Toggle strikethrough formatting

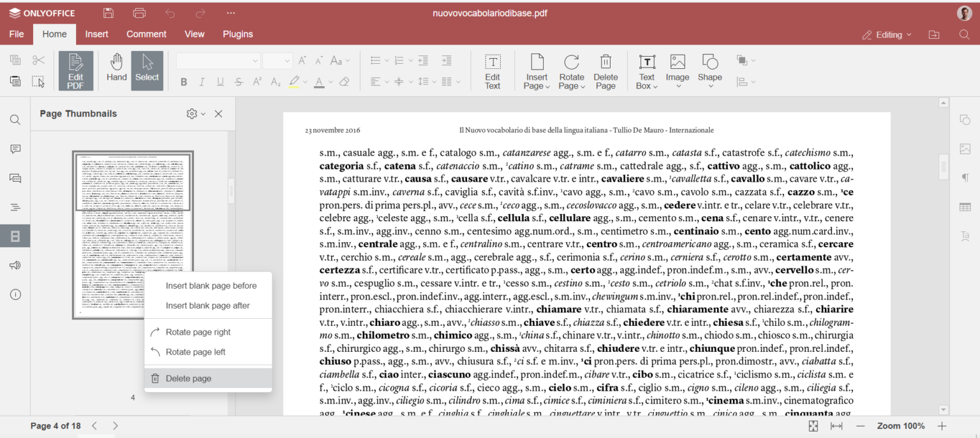237,82
